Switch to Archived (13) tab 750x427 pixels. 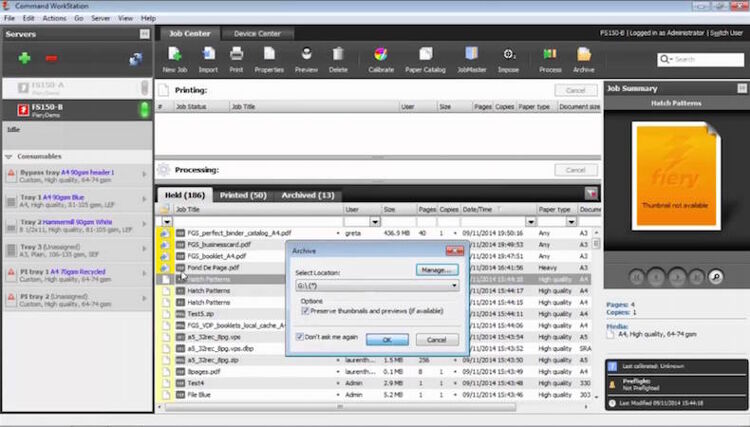pos(308,195)
